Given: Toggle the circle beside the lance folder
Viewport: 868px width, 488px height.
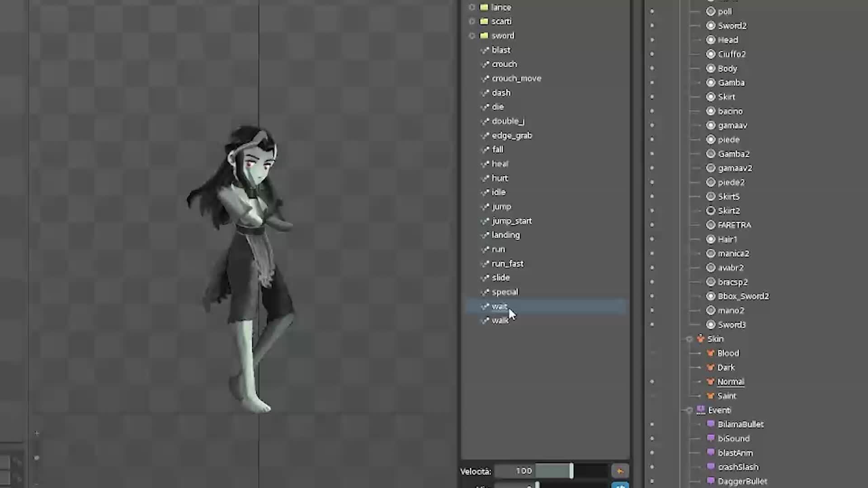Looking at the screenshot, I should [472, 7].
